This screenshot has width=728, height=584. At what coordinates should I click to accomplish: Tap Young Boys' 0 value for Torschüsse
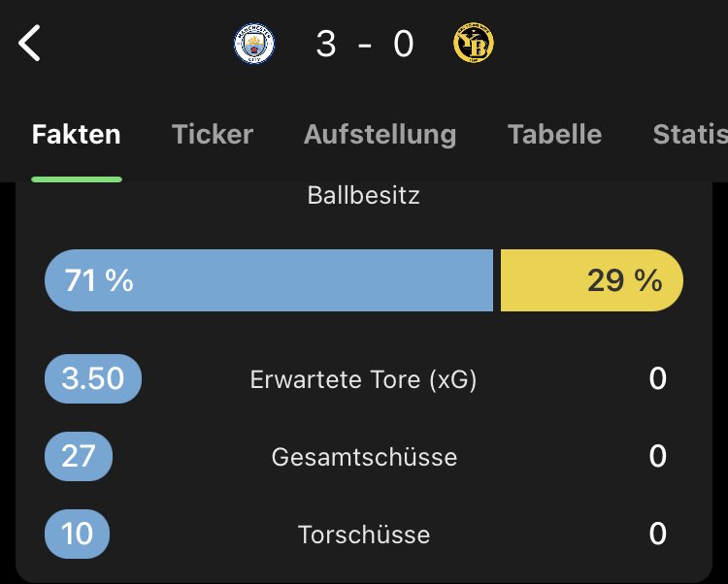658,534
